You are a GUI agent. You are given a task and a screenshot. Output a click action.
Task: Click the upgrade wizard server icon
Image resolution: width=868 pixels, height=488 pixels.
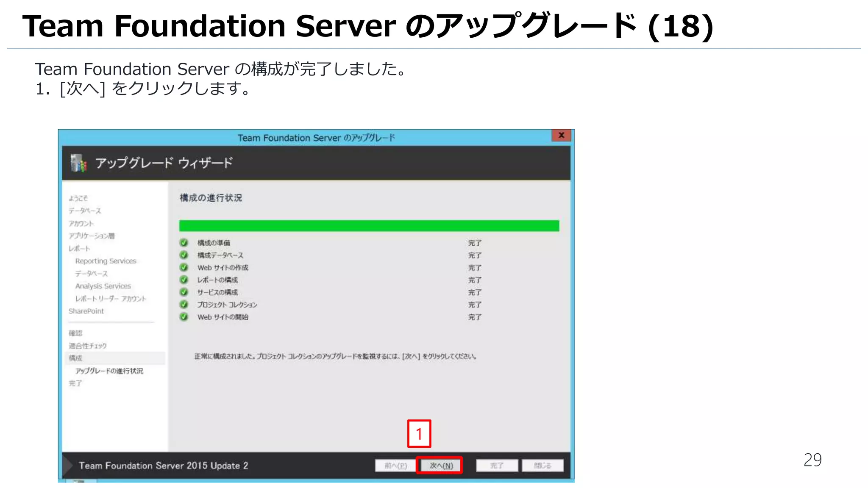(78, 163)
